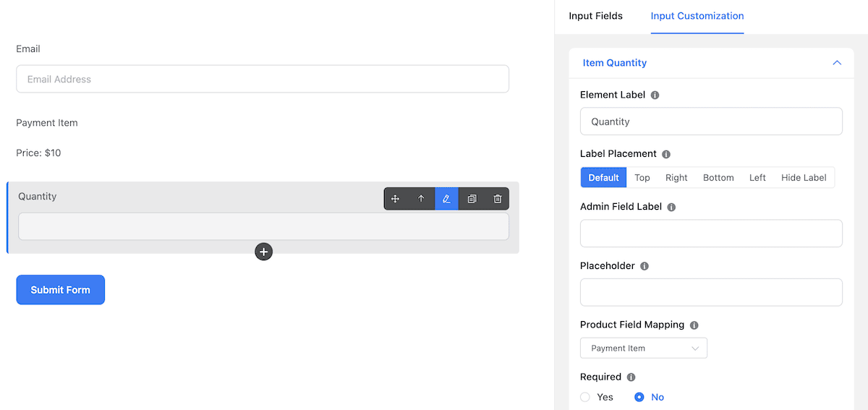
Task: Click the Placeholder input field
Action: tap(711, 292)
